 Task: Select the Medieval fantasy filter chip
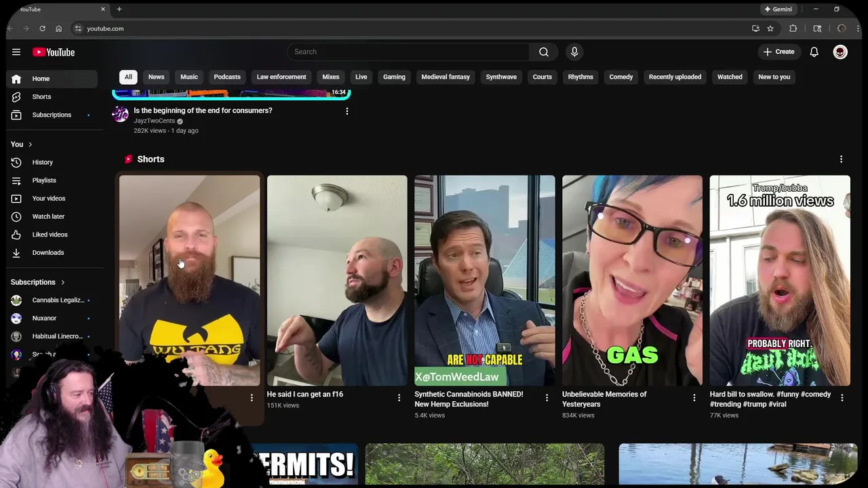[x=446, y=77]
